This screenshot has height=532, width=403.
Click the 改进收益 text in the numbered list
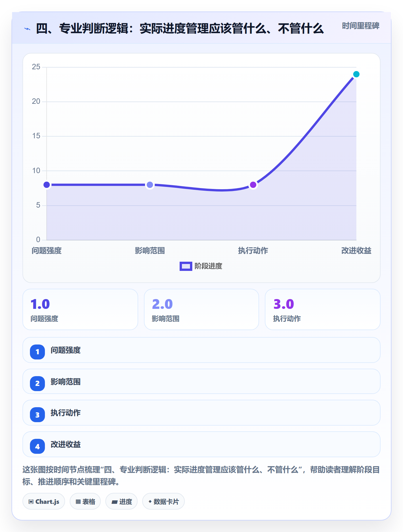click(x=66, y=445)
